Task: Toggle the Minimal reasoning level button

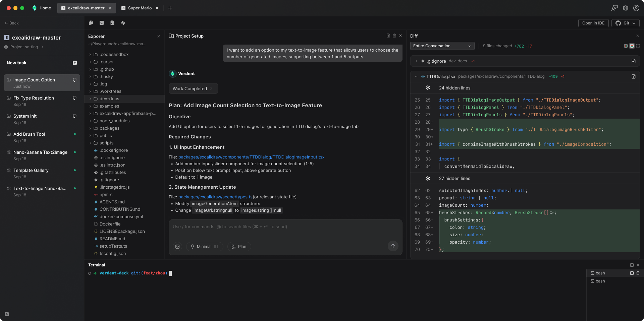Action: 204,247
